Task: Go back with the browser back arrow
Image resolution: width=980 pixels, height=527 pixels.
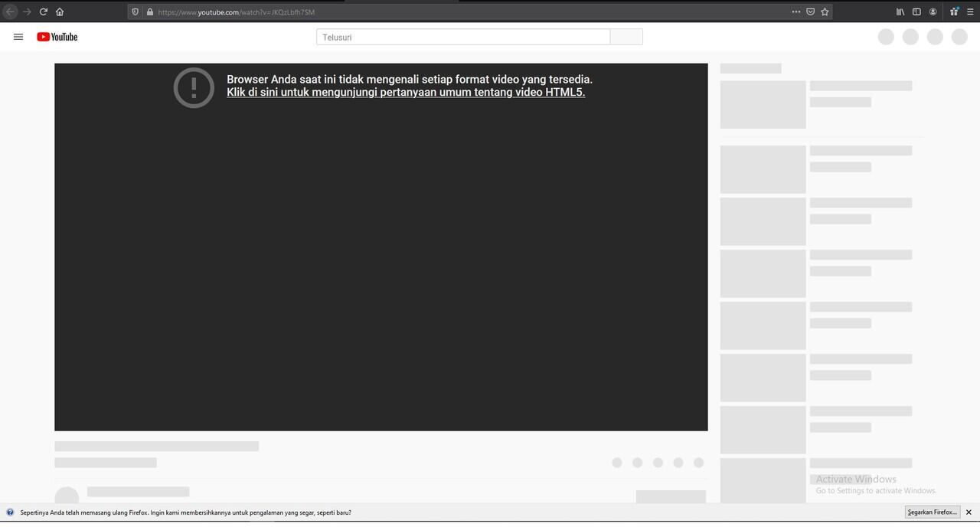Action: [x=11, y=11]
